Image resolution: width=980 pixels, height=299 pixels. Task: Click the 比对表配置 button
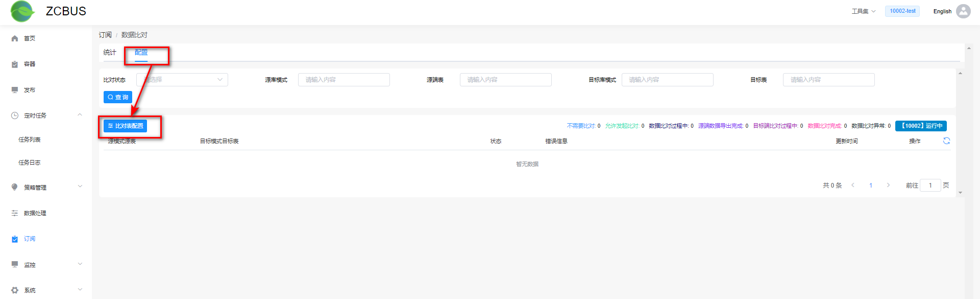(x=125, y=126)
